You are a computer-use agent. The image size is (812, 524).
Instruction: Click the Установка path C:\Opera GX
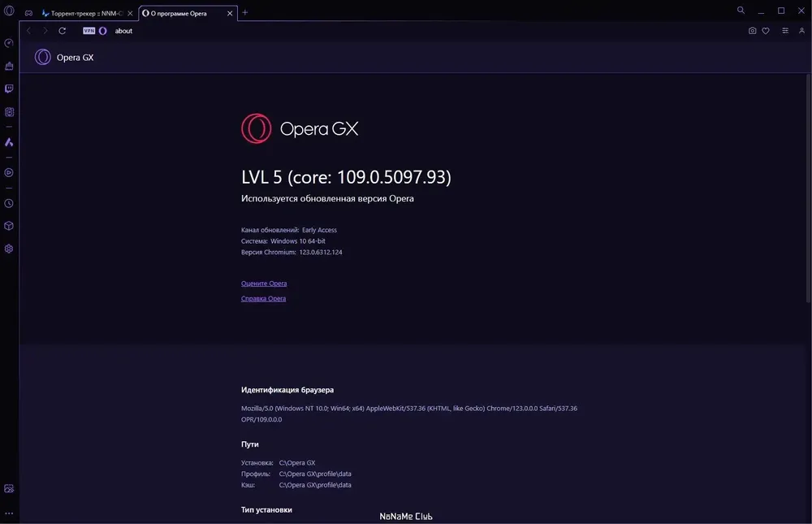(297, 463)
